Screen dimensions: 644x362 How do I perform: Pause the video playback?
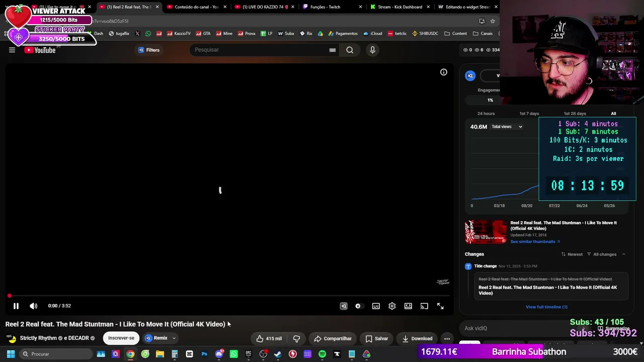point(16,306)
